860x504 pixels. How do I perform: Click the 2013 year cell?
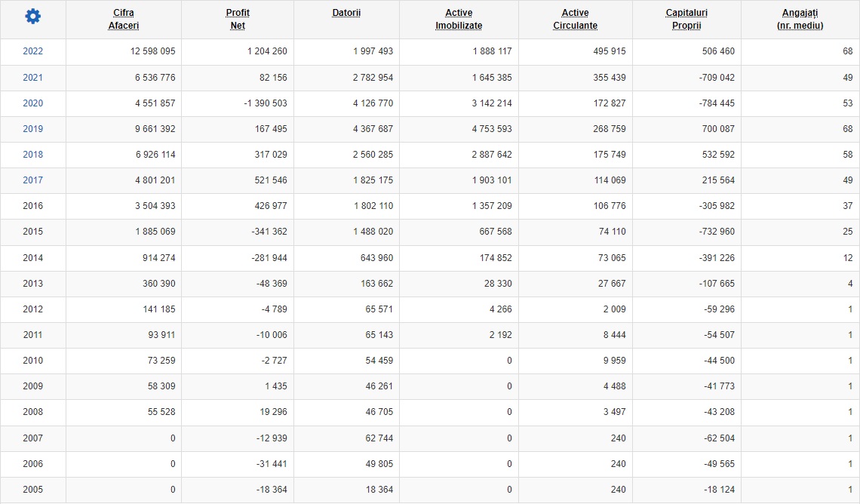click(x=33, y=284)
